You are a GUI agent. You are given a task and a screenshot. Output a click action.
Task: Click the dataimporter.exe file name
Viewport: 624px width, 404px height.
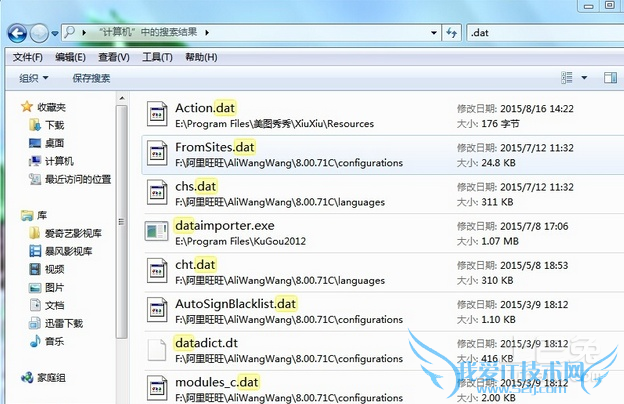pyautogui.click(x=224, y=226)
